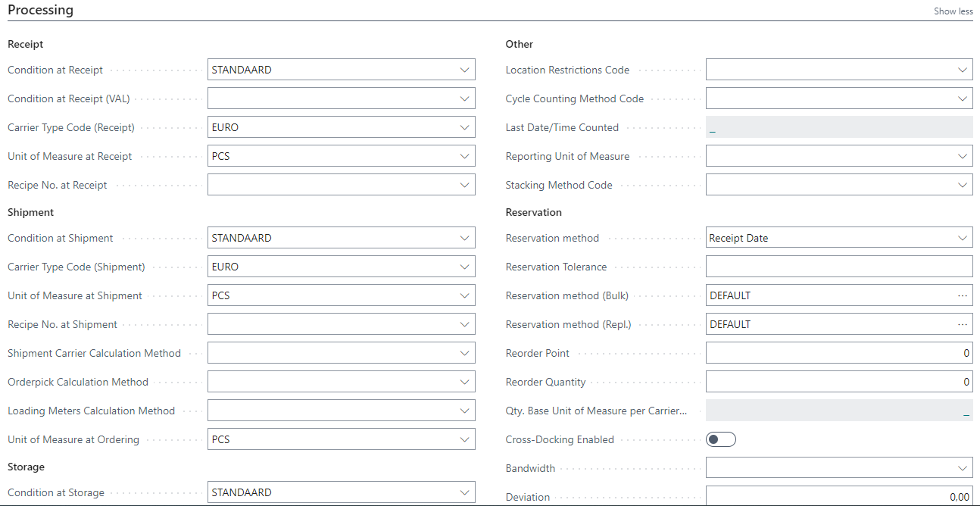This screenshot has width=980, height=506.
Task: Open the Location Restrictions Code dropdown
Action: point(963,69)
